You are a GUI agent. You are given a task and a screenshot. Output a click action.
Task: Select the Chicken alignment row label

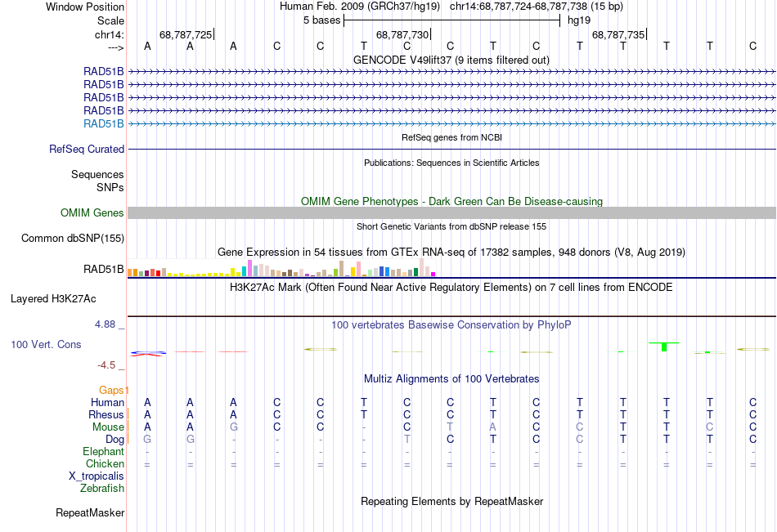(105, 463)
